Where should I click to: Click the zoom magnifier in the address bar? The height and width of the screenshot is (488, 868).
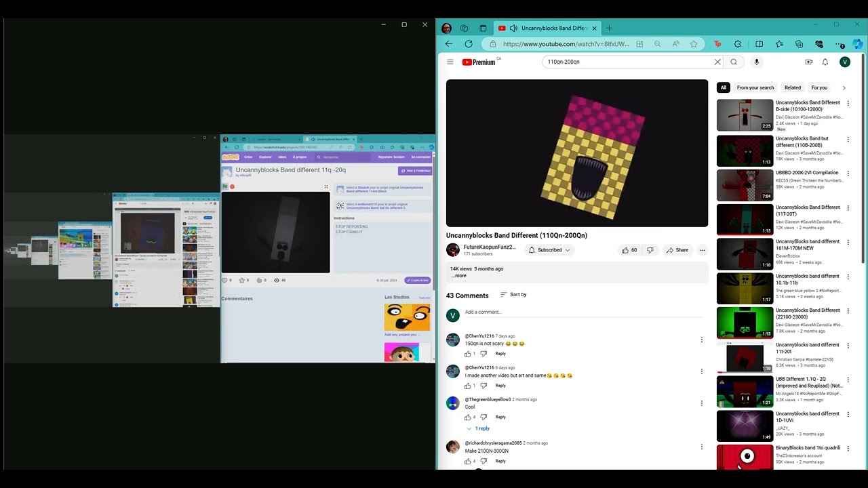coord(657,44)
